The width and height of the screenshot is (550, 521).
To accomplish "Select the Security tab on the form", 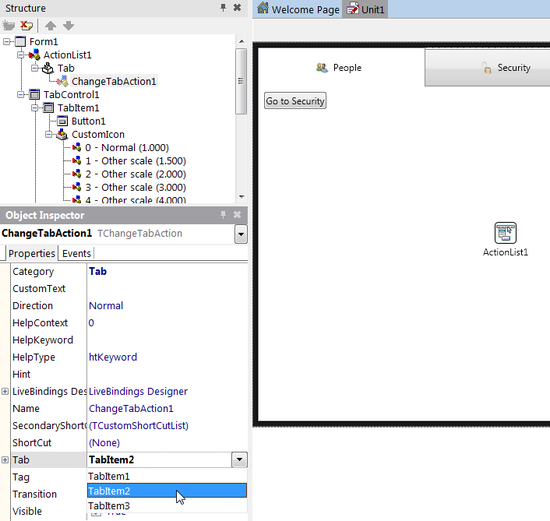I will [x=488, y=67].
